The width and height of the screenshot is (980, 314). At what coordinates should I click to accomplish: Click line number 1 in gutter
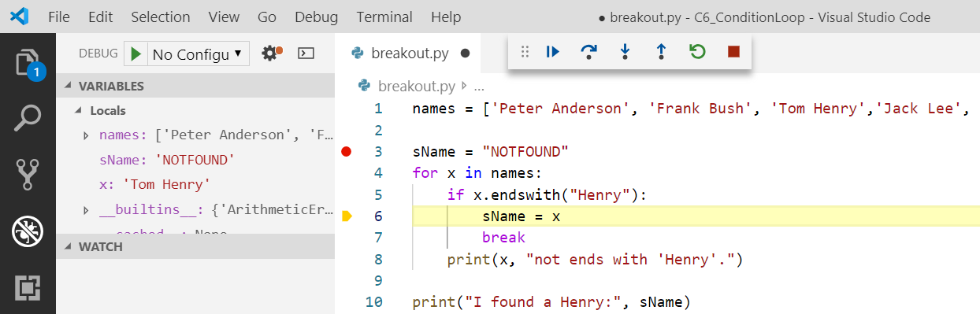(378, 108)
